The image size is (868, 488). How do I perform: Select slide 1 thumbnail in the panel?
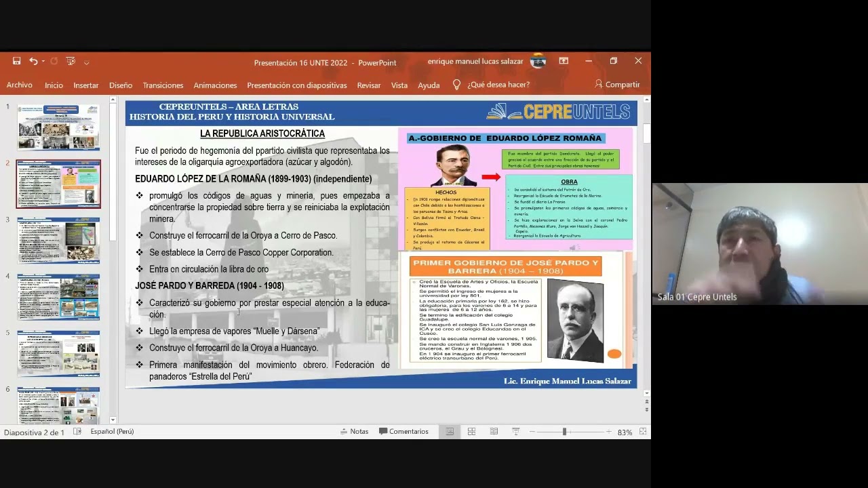click(x=58, y=127)
